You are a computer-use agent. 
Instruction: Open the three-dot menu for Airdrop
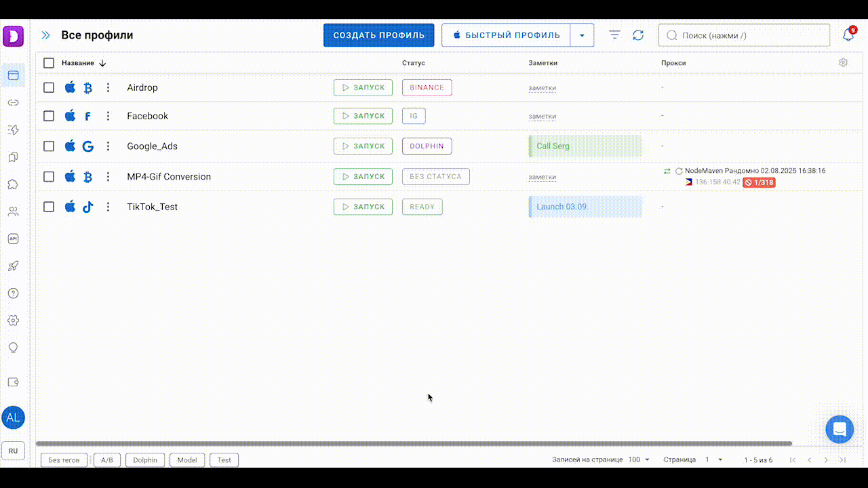(x=108, y=87)
